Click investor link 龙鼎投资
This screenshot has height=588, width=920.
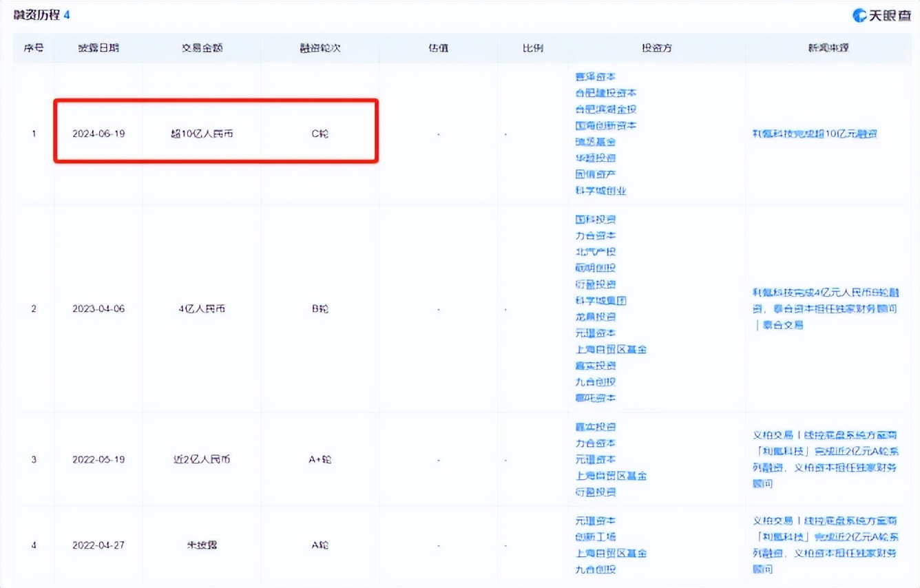(x=596, y=317)
